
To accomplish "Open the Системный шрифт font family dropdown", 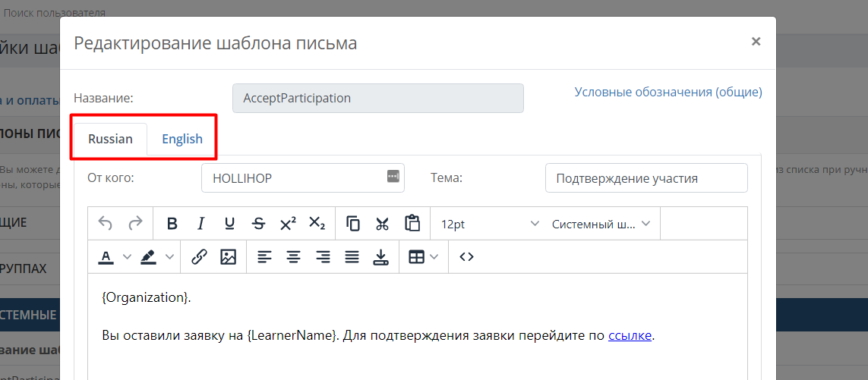I will (x=601, y=224).
